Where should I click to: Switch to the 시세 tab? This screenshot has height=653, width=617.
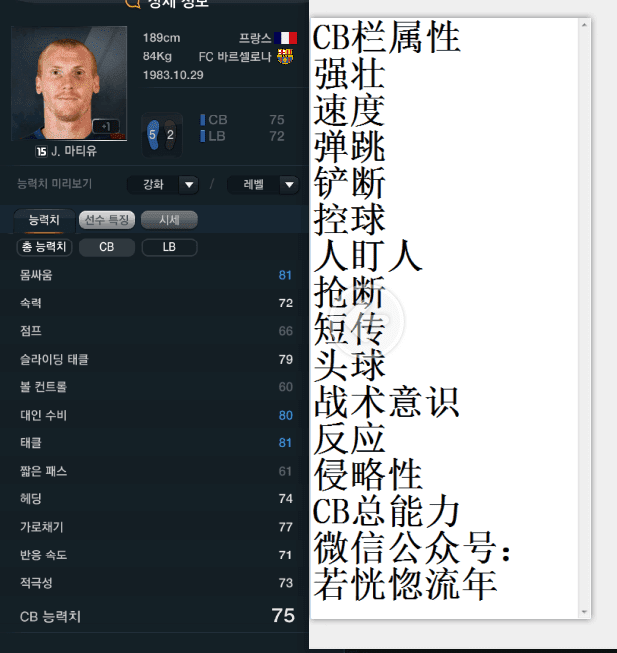point(169,220)
